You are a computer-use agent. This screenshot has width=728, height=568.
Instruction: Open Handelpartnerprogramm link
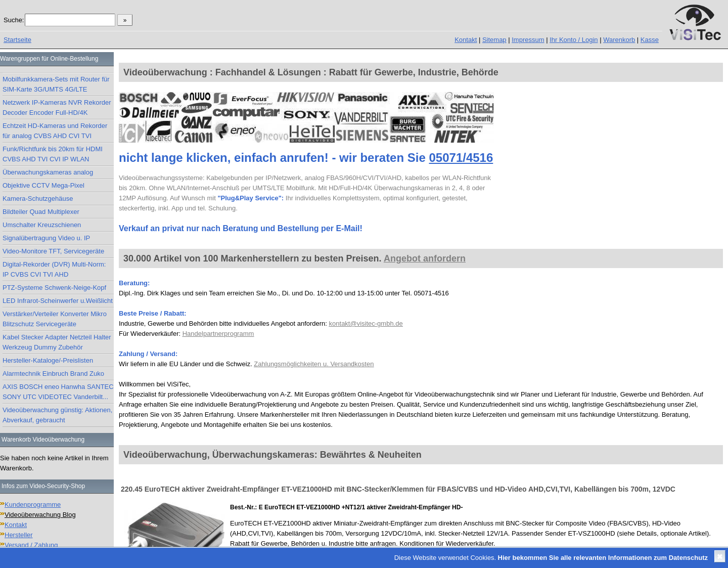(218, 333)
